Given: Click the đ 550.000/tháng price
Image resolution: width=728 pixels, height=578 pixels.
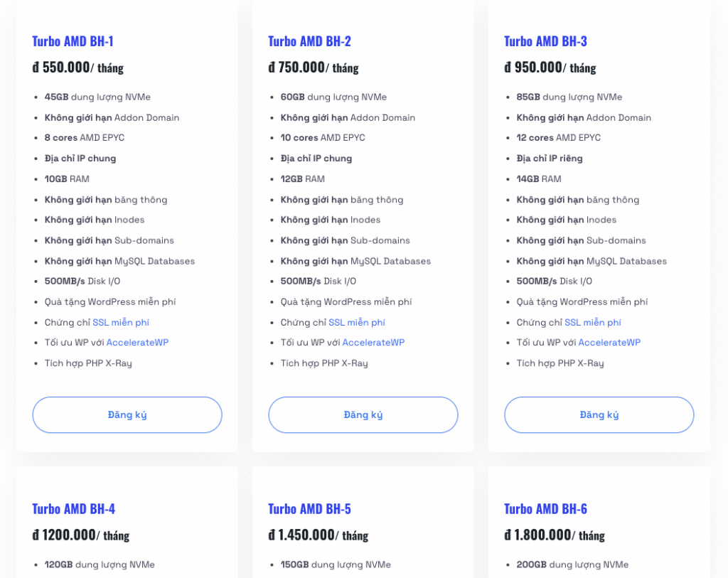Looking at the screenshot, I should tap(77, 68).
